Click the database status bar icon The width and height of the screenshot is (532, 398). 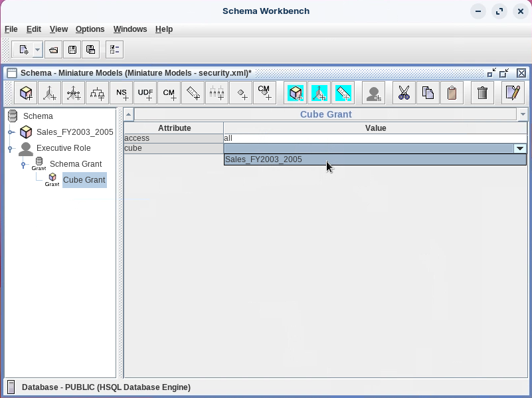tap(11, 387)
